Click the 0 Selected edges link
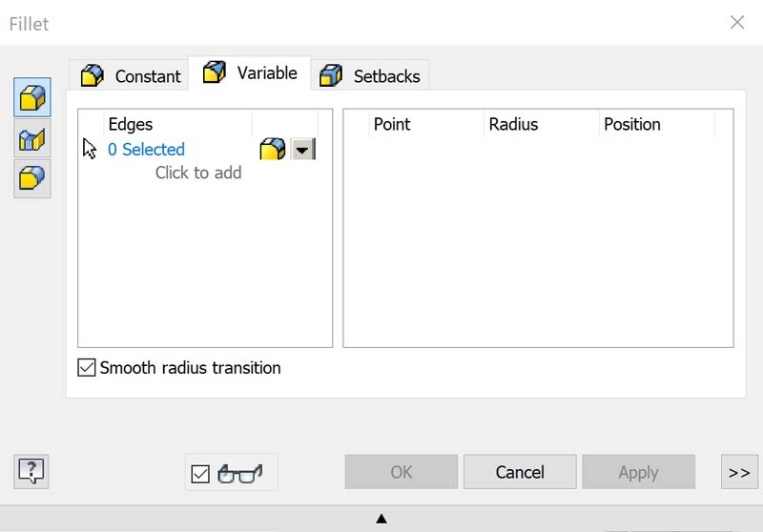763x532 pixels. tap(146, 150)
